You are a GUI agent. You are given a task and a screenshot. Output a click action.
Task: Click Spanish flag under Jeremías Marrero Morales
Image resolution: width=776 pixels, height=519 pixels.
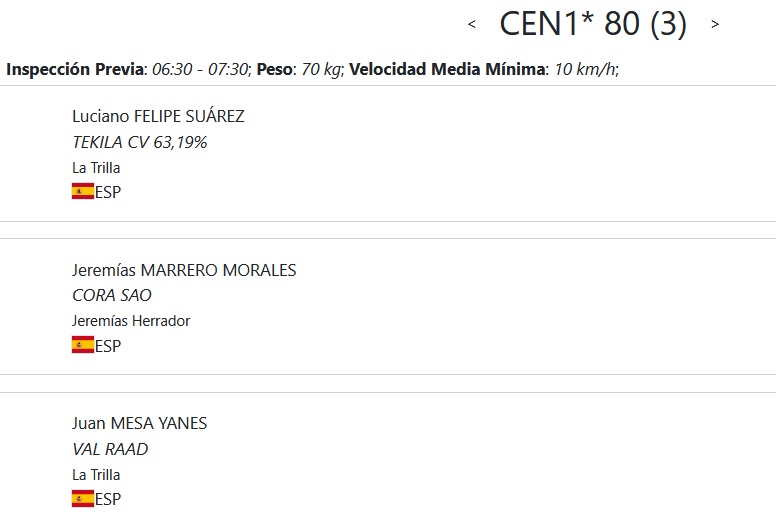point(83,345)
